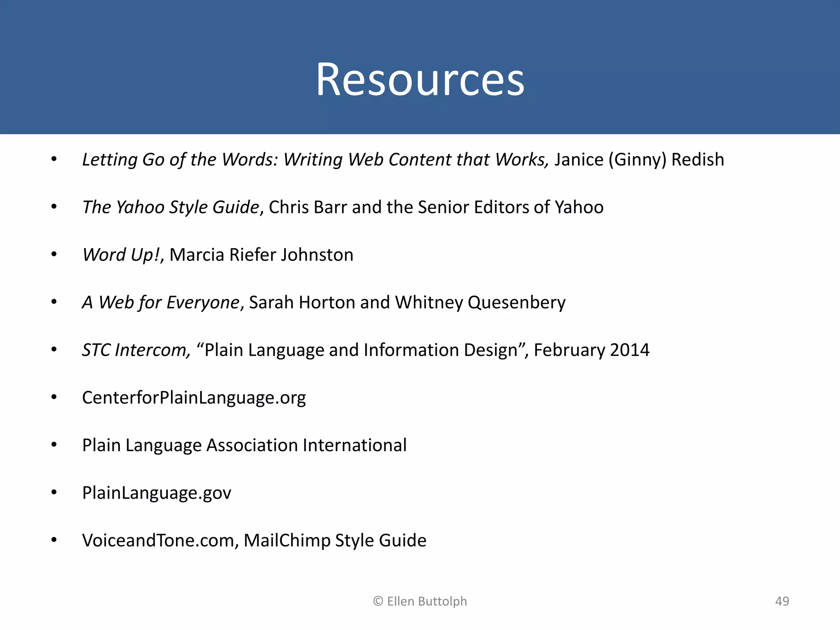
Task: Click the Resources slide title
Action: 420,79
